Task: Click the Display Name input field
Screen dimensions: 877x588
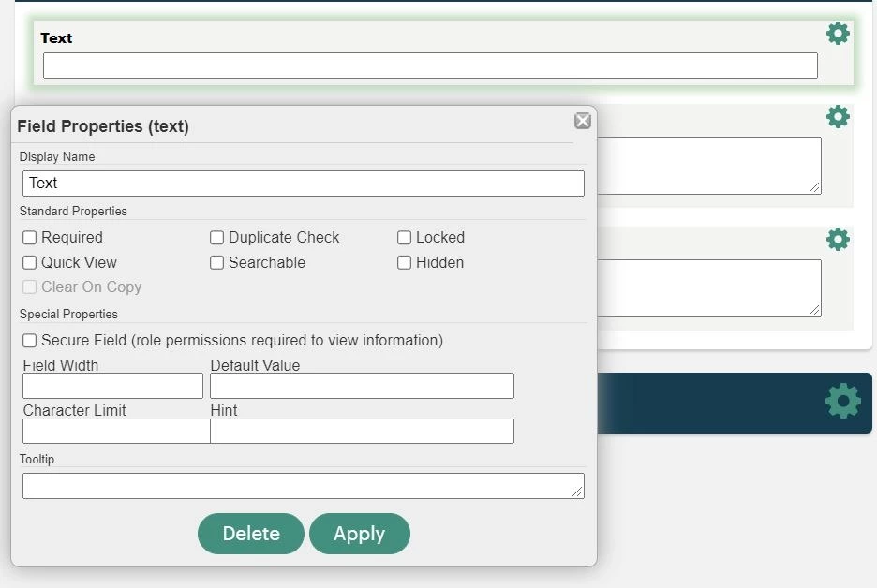Action: pos(304,184)
